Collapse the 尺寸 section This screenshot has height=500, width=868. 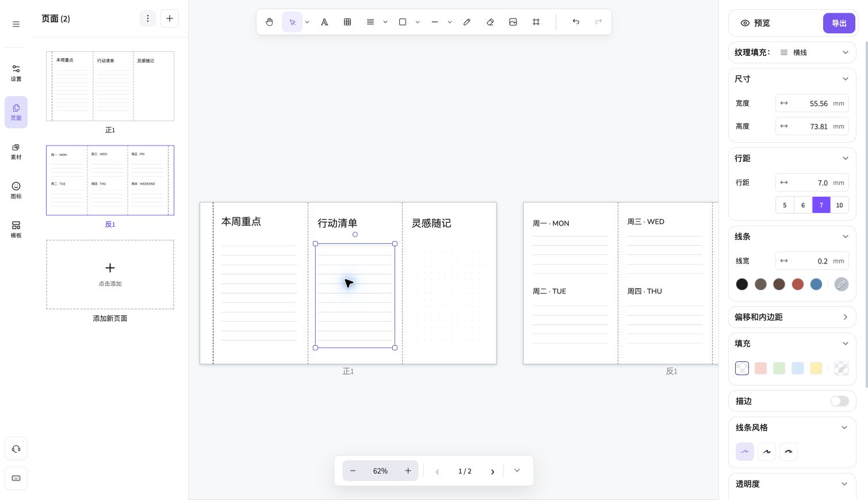[x=846, y=79]
